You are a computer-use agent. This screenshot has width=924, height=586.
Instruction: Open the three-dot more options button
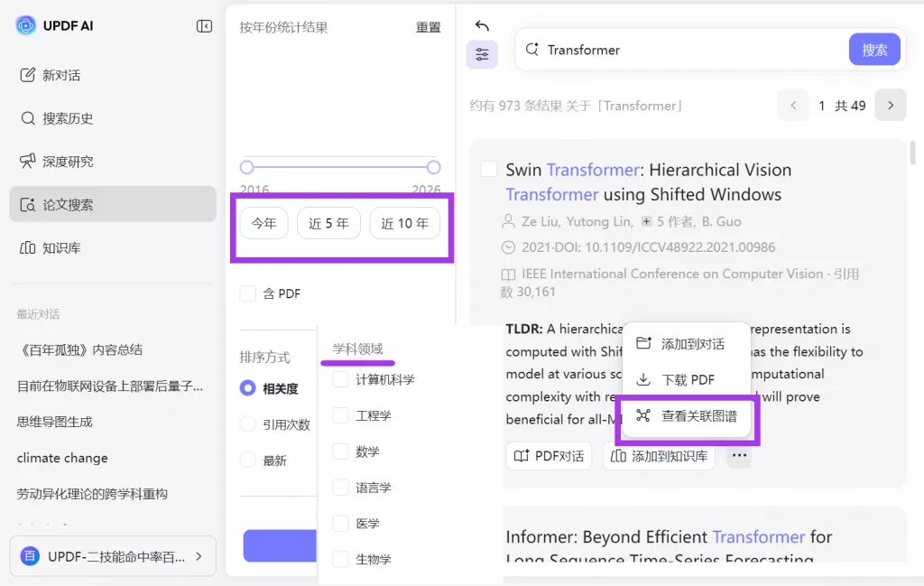tap(739, 456)
